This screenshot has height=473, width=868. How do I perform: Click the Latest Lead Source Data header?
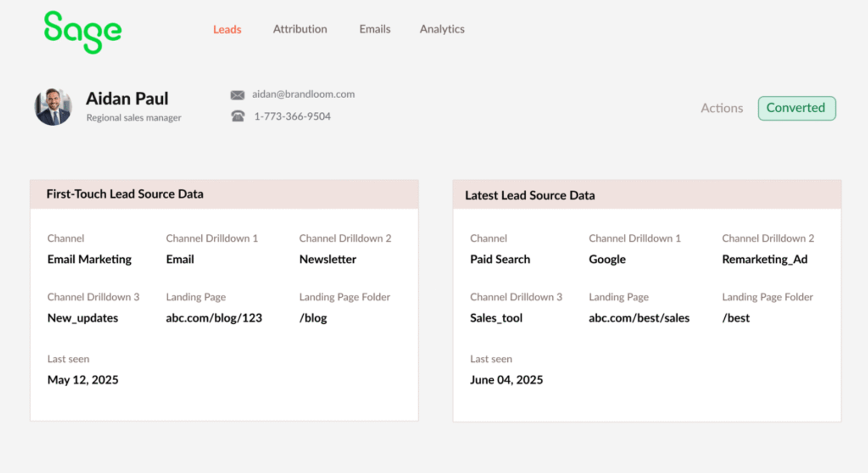point(647,195)
